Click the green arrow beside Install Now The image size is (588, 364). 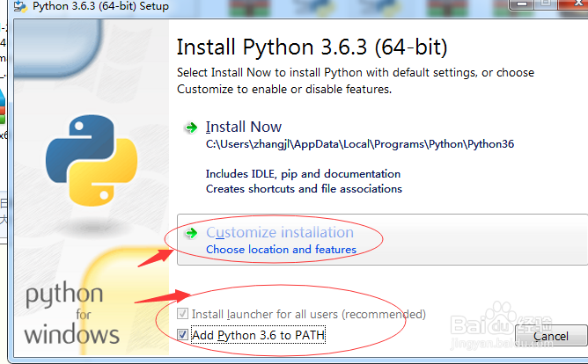(x=191, y=127)
